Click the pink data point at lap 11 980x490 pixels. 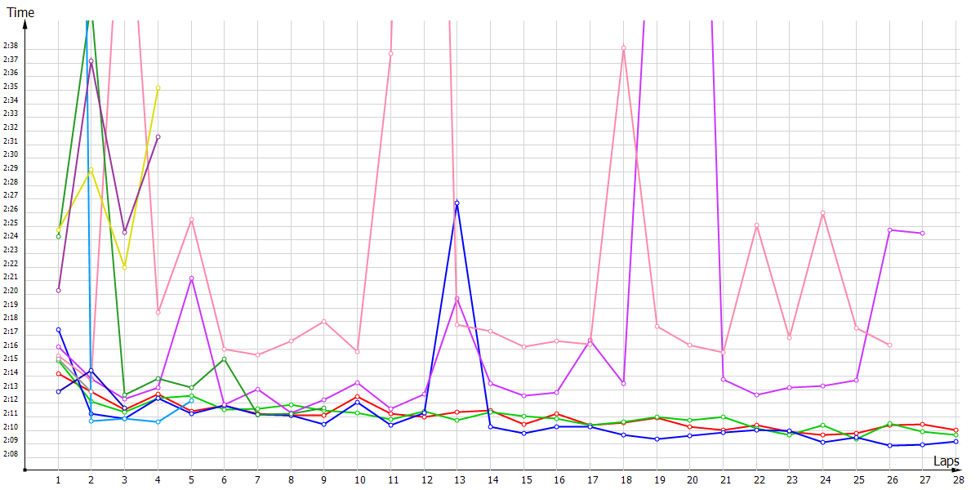point(390,53)
